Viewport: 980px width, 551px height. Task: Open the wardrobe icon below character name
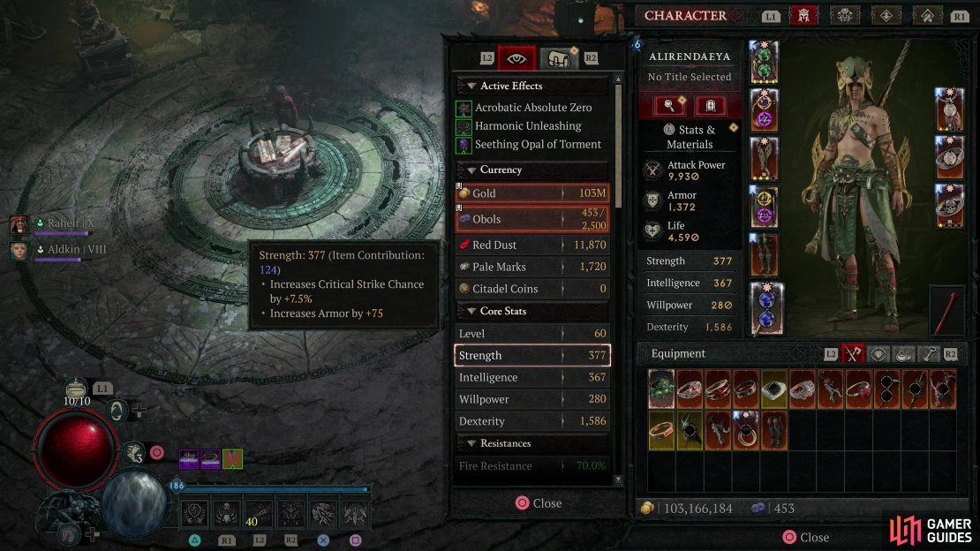(x=710, y=106)
